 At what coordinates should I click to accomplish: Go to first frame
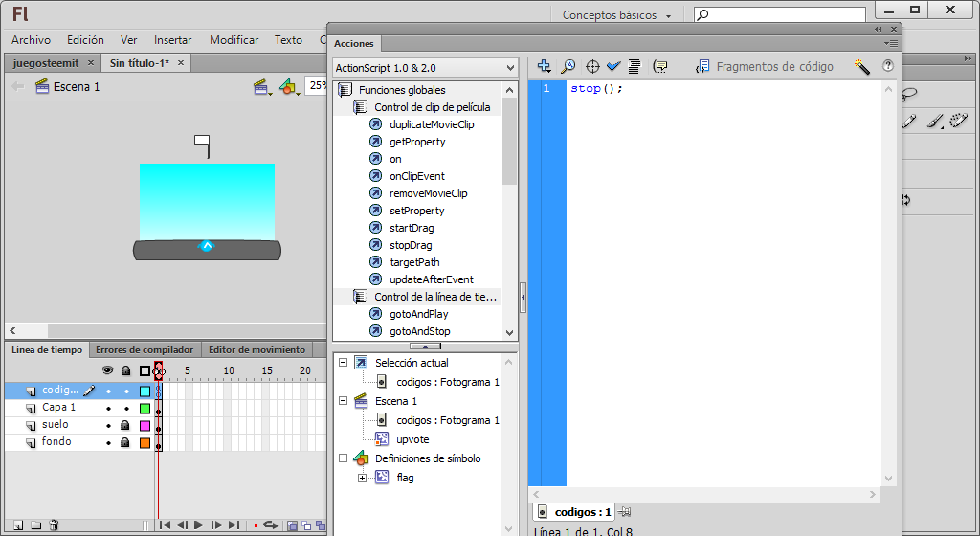pyautogui.click(x=165, y=525)
